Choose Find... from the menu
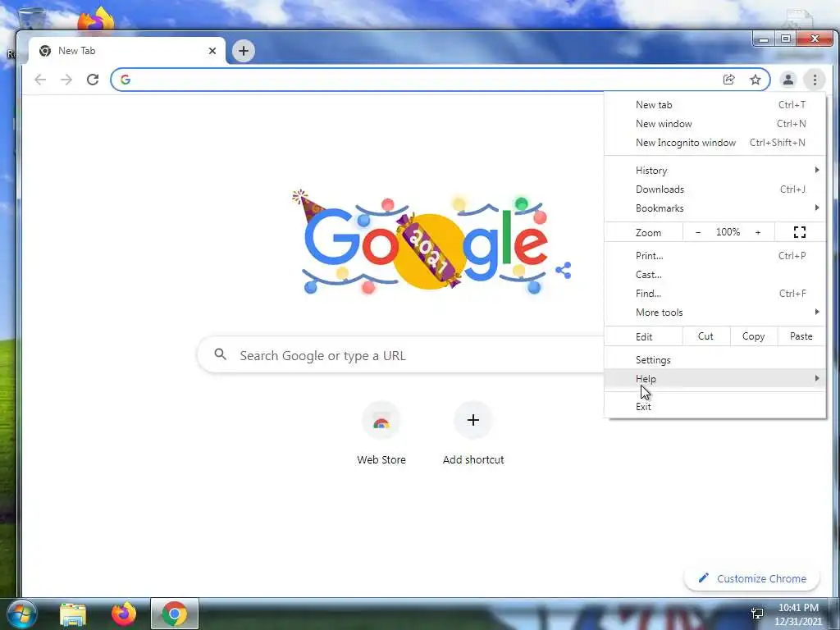 [715, 293]
